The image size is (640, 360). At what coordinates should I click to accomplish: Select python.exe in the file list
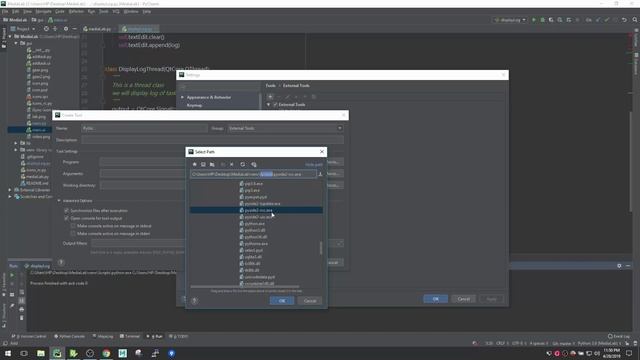pyautogui.click(x=254, y=224)
